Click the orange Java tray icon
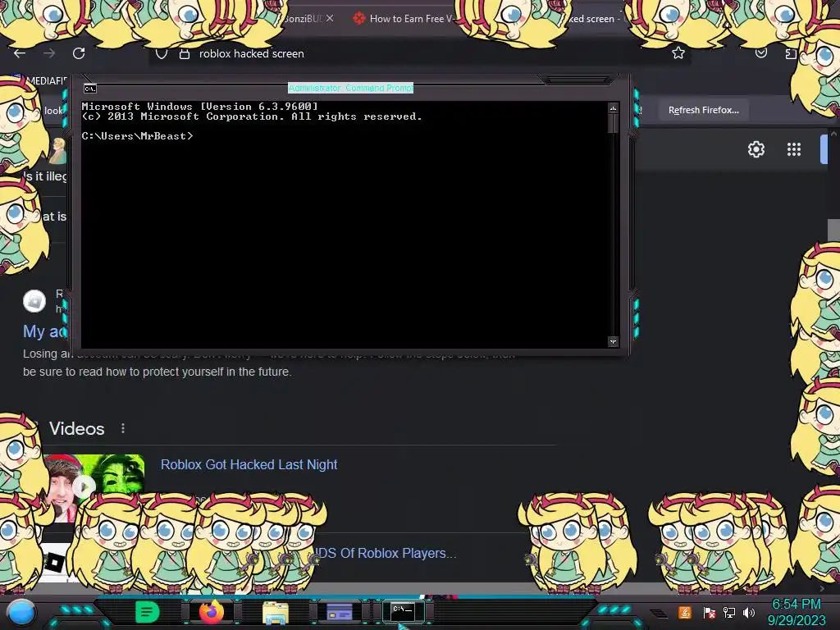The height and width of the screenshot is (630, 840). pos(685,612)
